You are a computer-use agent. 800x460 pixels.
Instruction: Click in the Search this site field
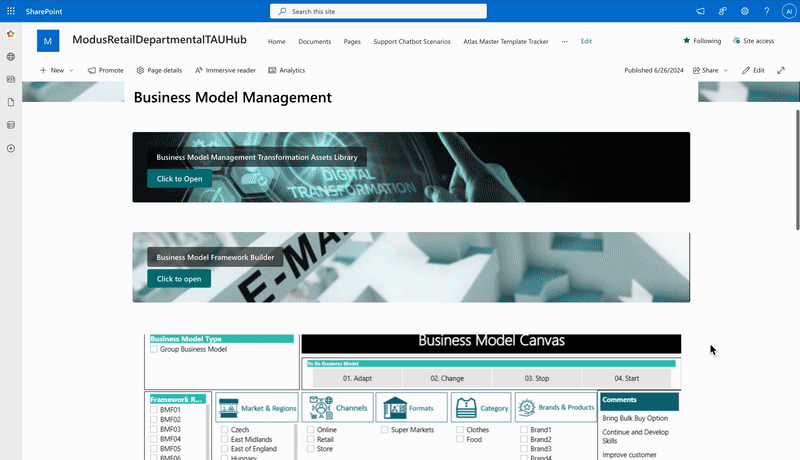tap(378, 11)
